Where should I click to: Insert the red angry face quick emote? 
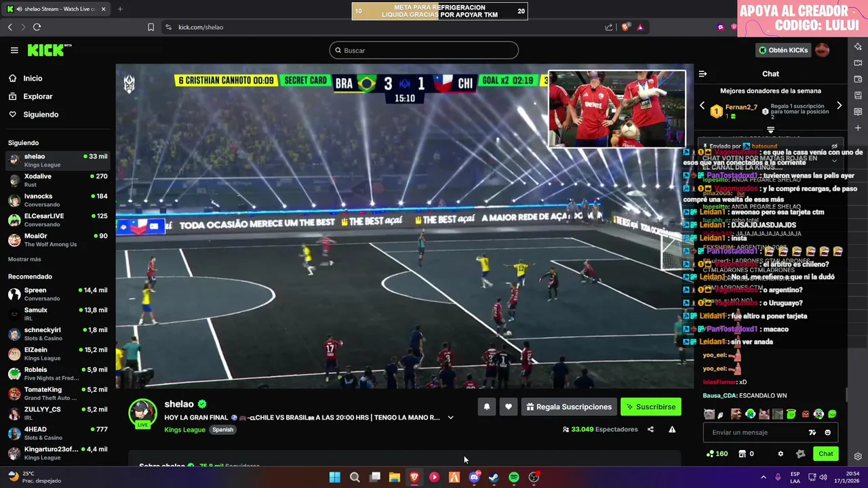tap(806, 414)
